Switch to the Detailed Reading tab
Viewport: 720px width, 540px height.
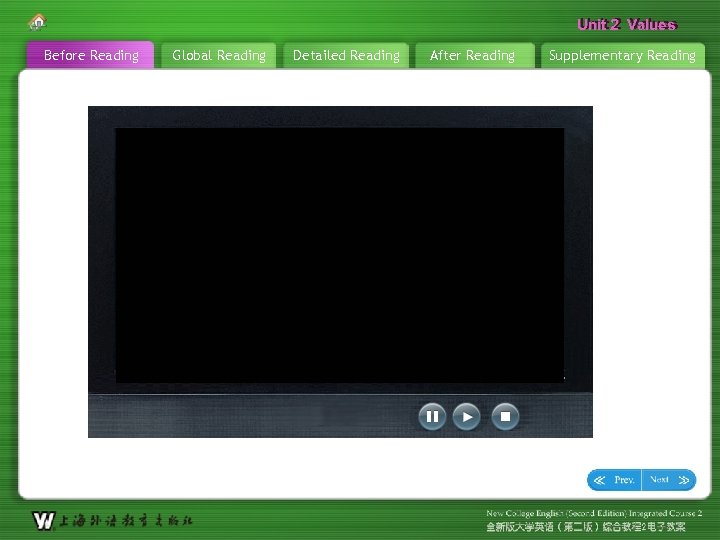click(x=346, y=56)
